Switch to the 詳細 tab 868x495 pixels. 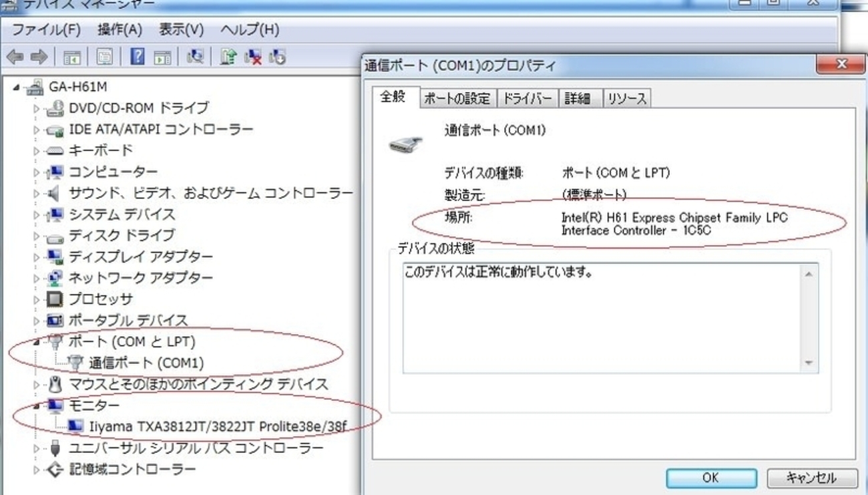point(578,99)
